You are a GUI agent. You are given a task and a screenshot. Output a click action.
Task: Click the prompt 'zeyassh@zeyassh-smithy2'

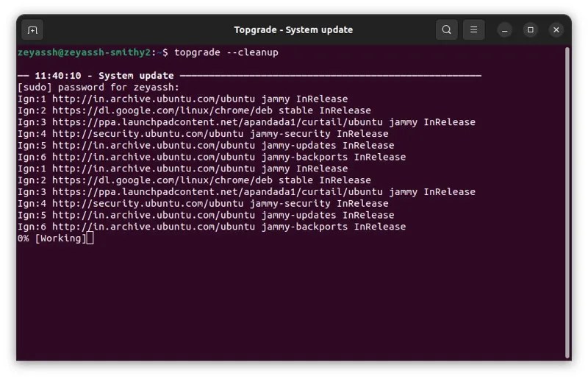[84, 52]
